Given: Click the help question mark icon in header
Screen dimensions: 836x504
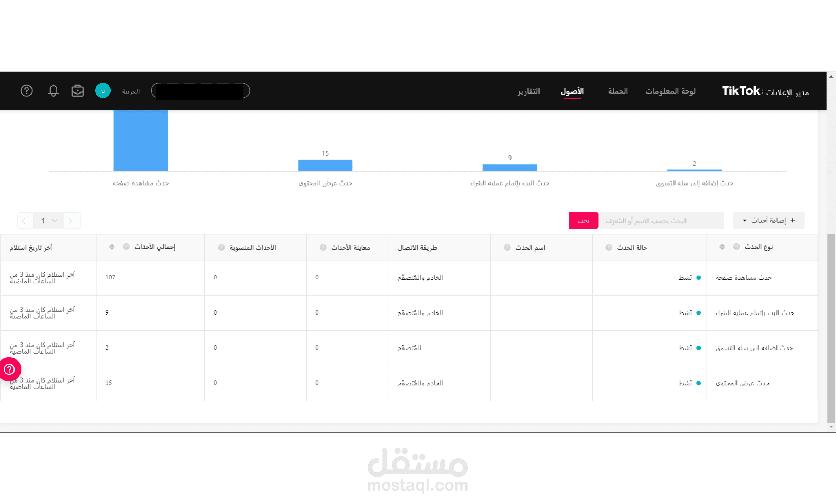Looking at the screenshot, I should (27, 91).
